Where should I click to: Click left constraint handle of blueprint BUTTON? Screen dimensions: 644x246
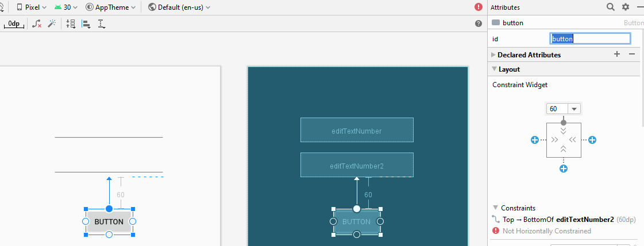[333, 221]
